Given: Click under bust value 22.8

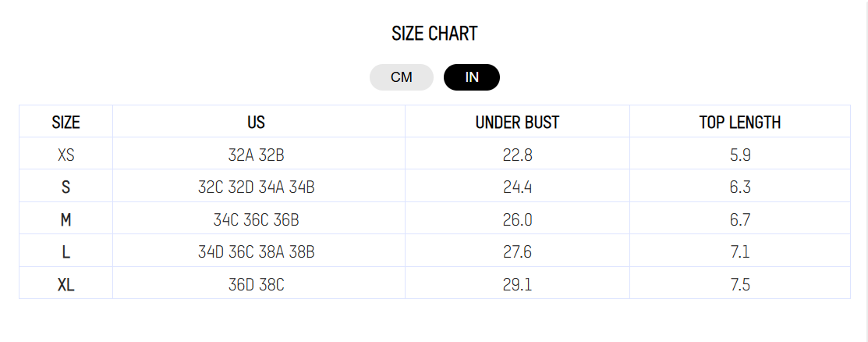Looking at the screenshot, I should [518, 155].
